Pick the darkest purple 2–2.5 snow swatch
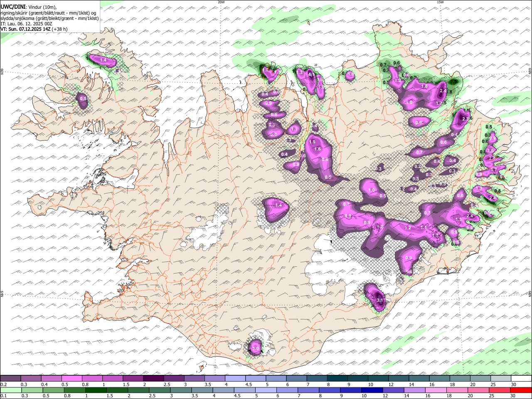The height and width of the screenshot is (399, 532). click(x=153, y=379)
